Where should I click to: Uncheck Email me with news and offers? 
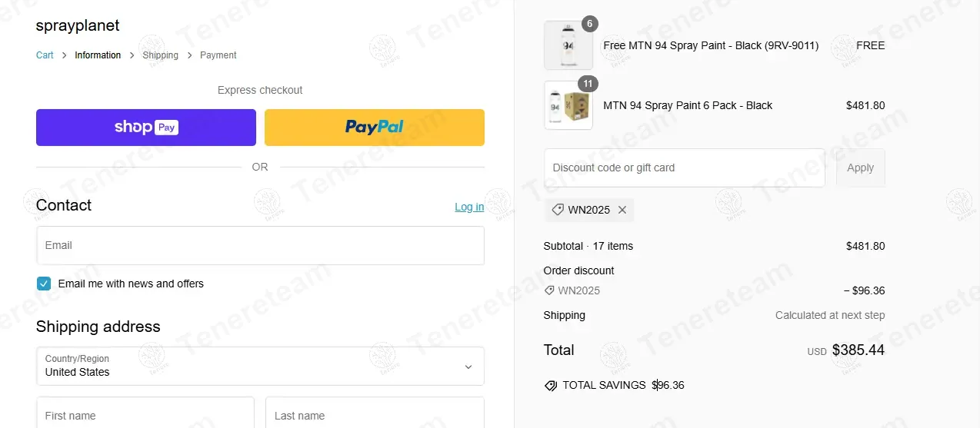point(44,284)
